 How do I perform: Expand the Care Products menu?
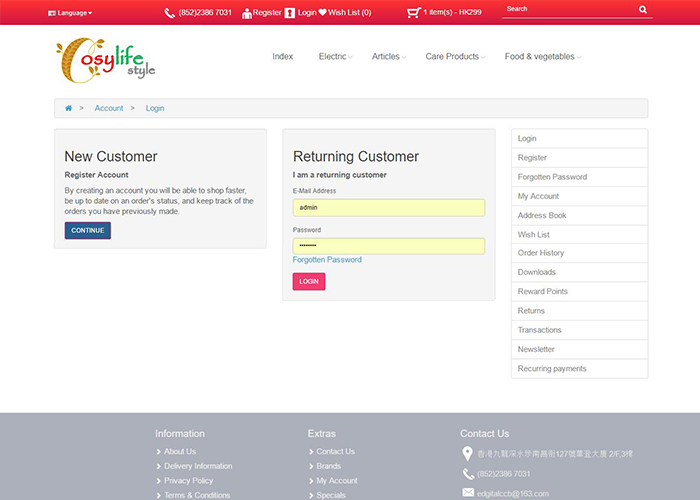coord(455,57)
